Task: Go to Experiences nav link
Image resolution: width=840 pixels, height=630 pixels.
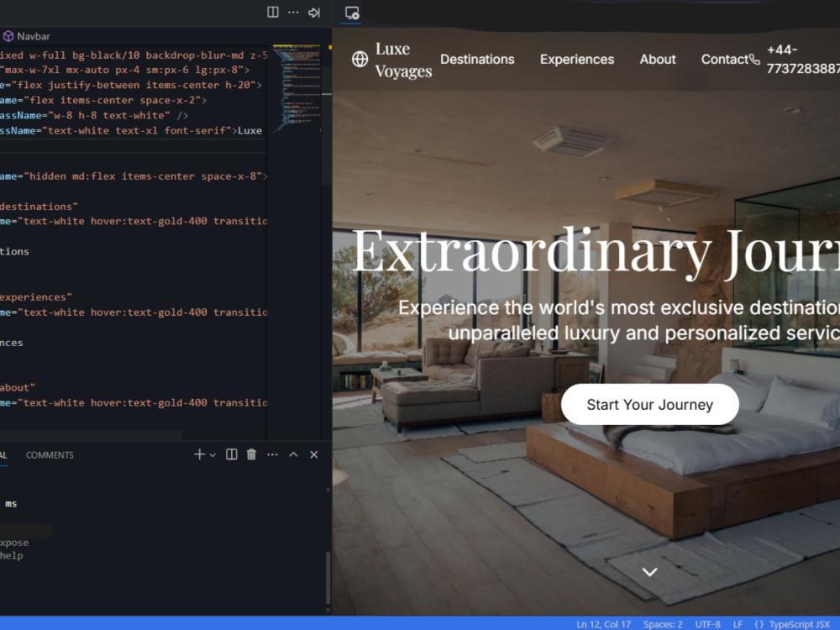Action: click(x=577, y=60)
